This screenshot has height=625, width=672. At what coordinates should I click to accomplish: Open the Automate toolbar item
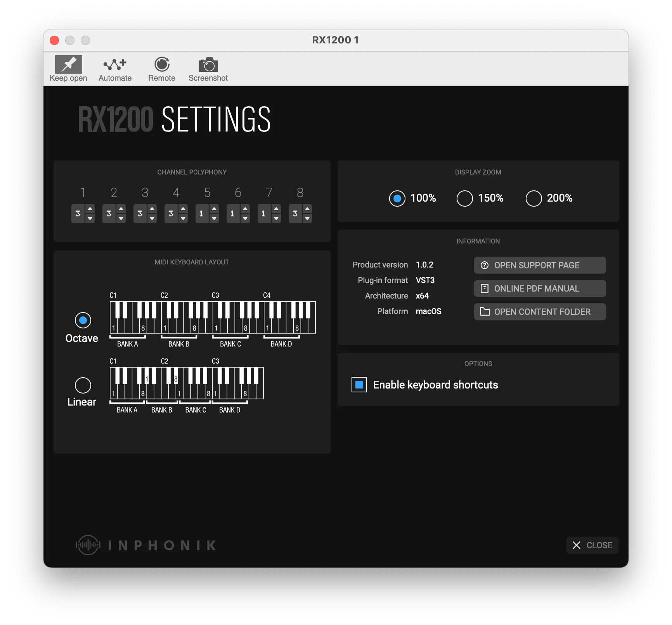click(115, 69)
